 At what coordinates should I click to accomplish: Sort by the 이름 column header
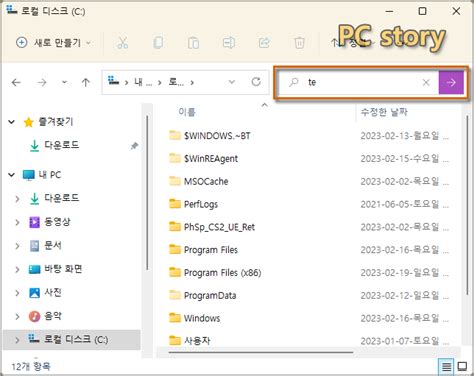point(187,112)
